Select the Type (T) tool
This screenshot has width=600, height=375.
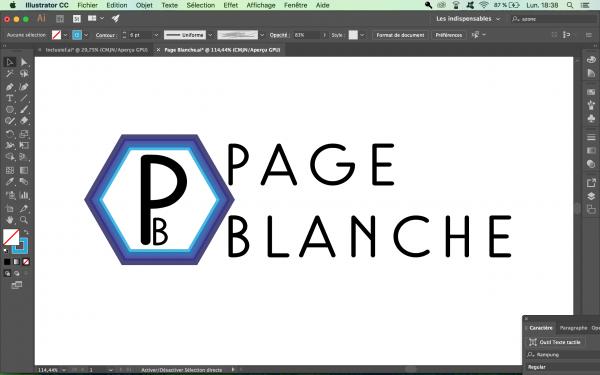pyautogui.click(x=10, y=98)
